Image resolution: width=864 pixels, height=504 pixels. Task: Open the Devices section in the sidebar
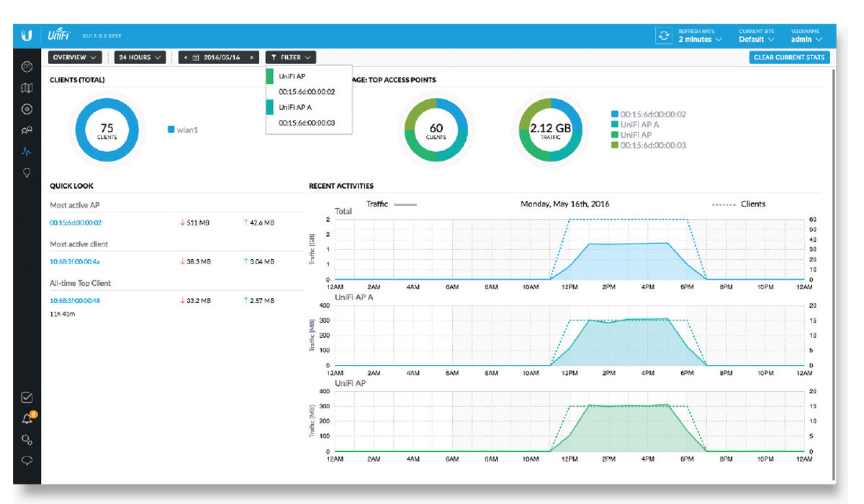(x=27, y=109)
